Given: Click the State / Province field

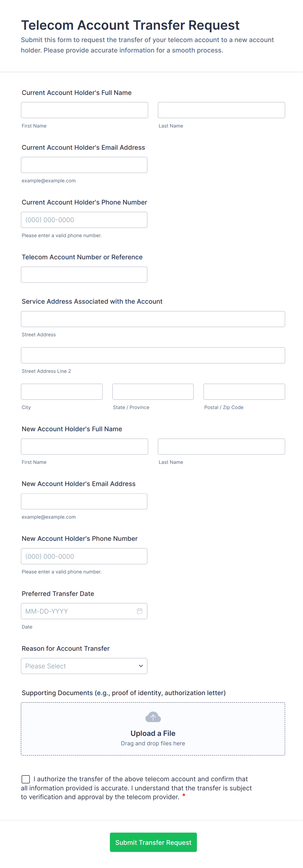Looking at the screenshot, I should [x=153, y=391].
